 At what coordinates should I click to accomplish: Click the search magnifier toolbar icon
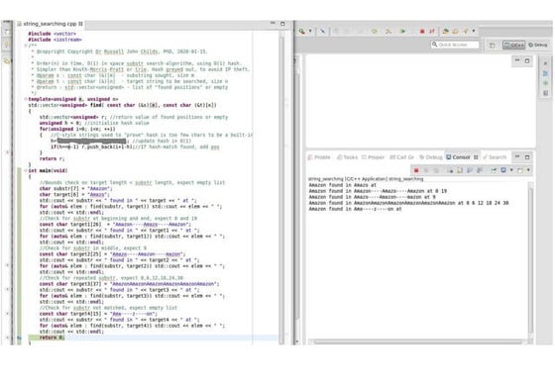[x=302, y=31]
